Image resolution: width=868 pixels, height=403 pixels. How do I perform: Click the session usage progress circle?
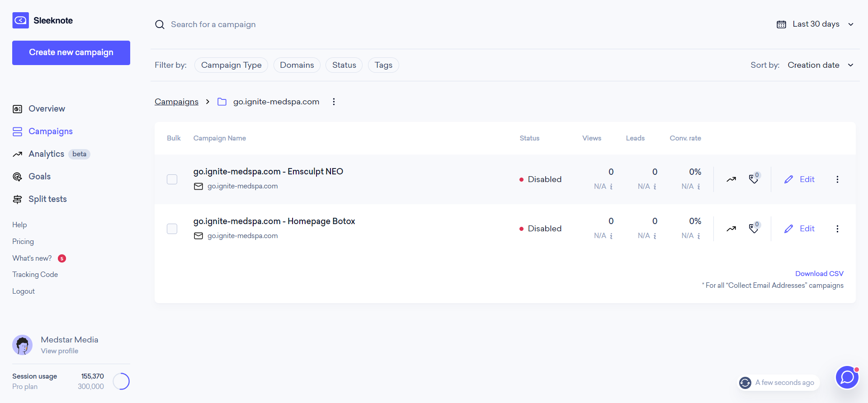pos(121,381)
